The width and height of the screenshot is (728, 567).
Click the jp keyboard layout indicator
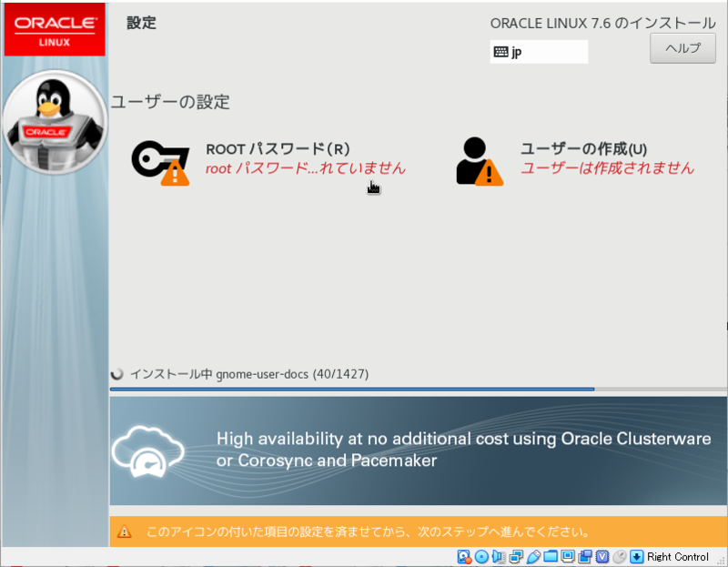click(539, 52)
